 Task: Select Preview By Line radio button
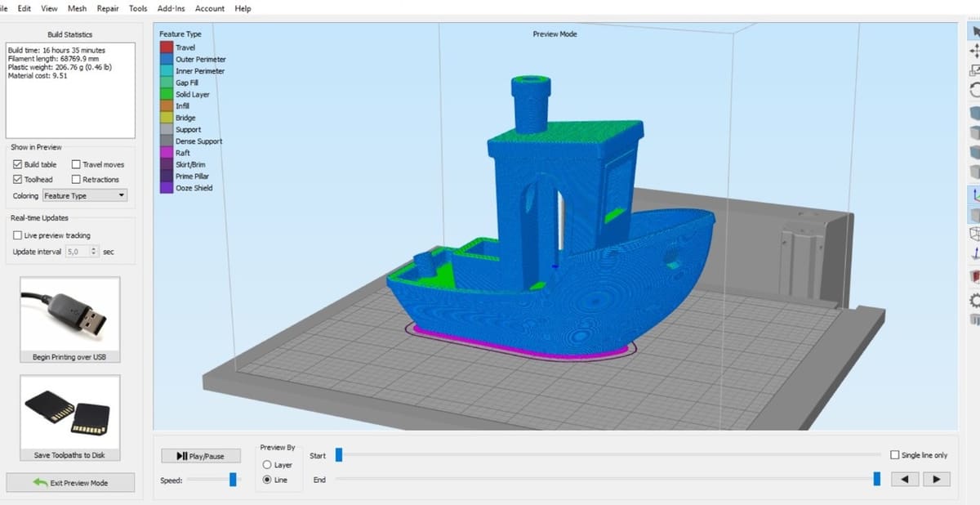click(x=267, y=480)
